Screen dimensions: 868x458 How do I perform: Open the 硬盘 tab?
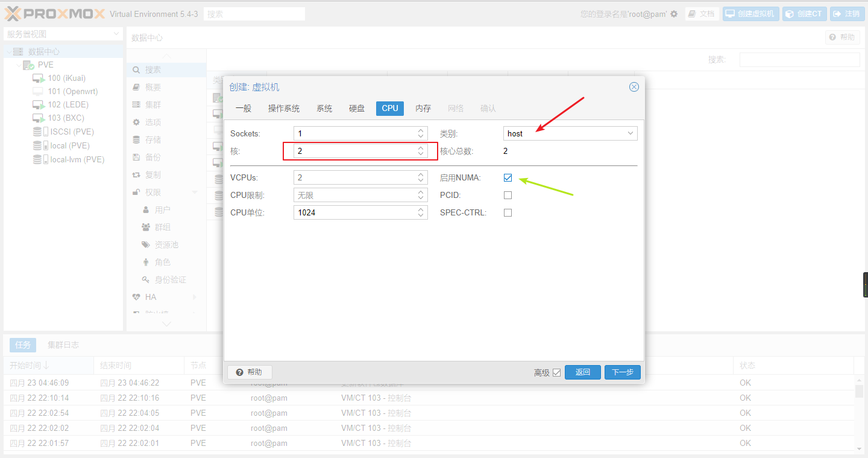coord(357,109)
